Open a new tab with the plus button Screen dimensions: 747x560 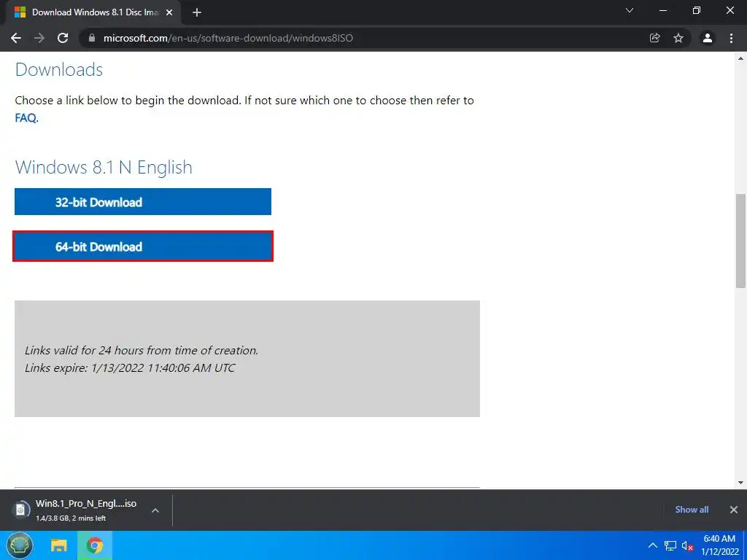[x=197, y=12]
